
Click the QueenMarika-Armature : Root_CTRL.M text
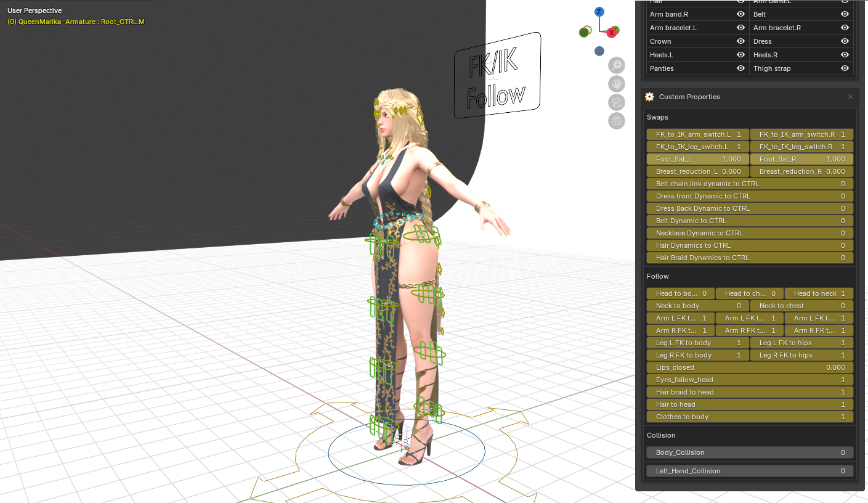(x=76, y=22)
